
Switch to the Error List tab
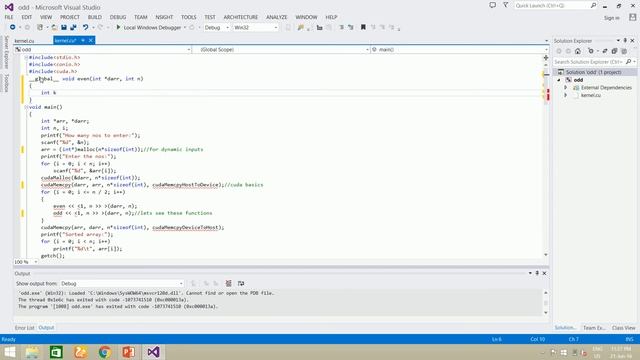click(24, 328)
